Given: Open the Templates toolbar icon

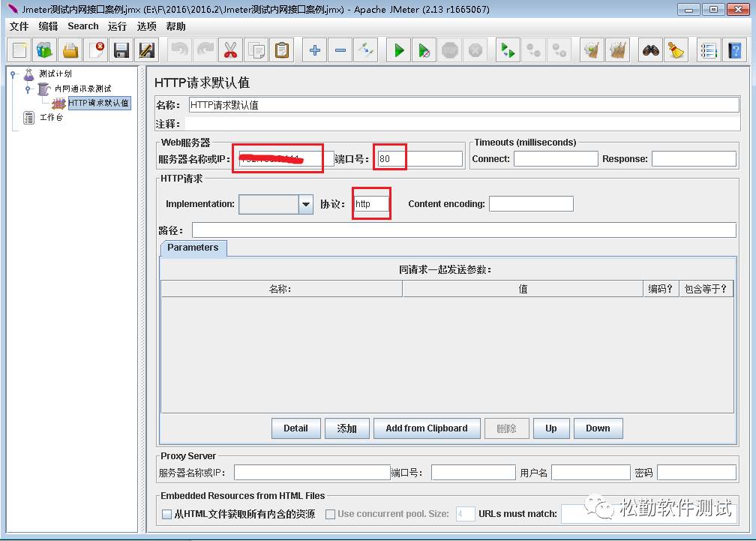Looking at the screenshot, I should [45, 50].
